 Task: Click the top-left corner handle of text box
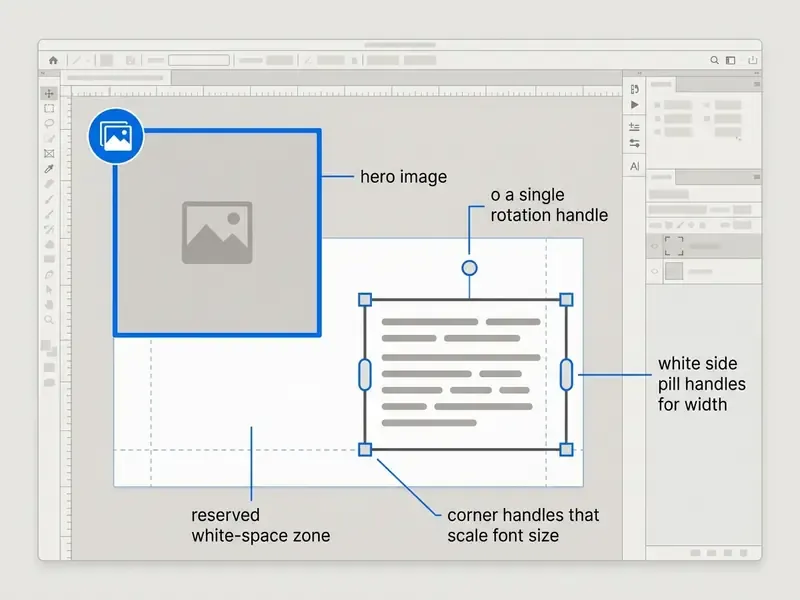point(365,299)
